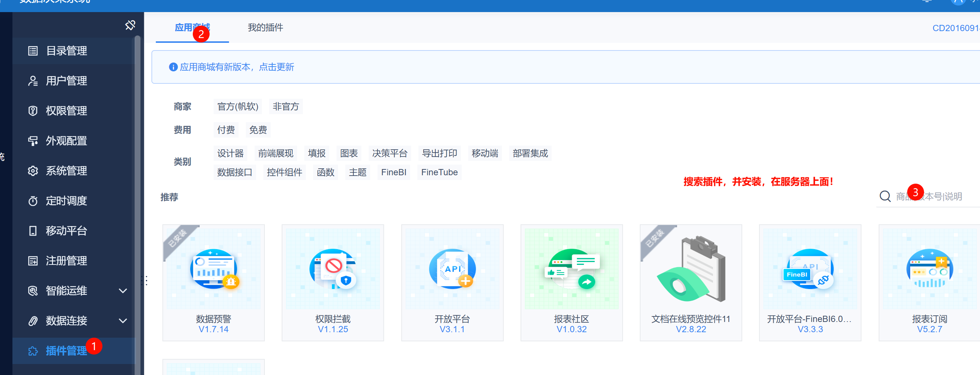Click the search magnifier icon

tap(885, 196)
